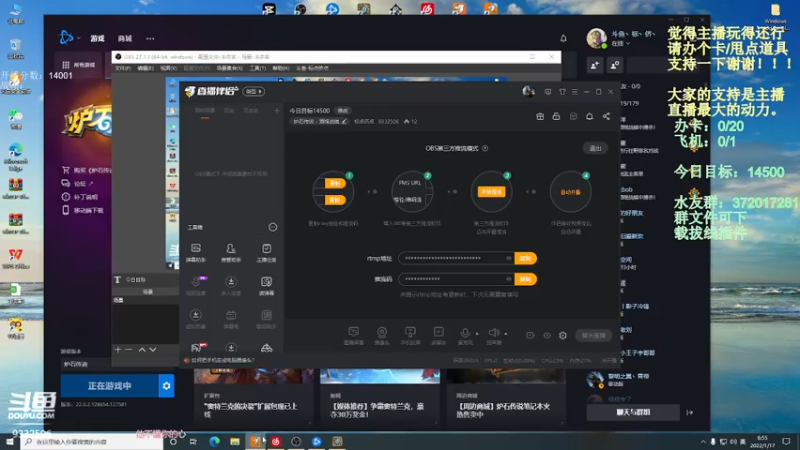Click inside the stream key field
The height and width of the screenshot is (450, 800).
coord(456,279)
